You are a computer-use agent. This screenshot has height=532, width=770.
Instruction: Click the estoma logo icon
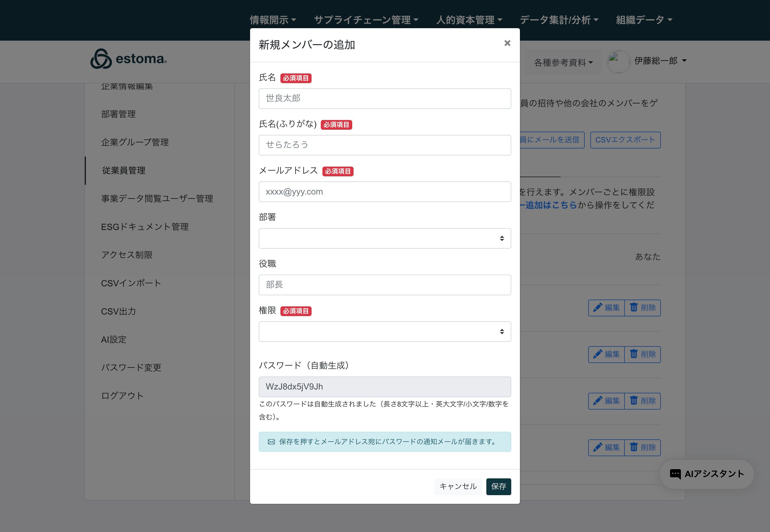click(x=101, y=59)
